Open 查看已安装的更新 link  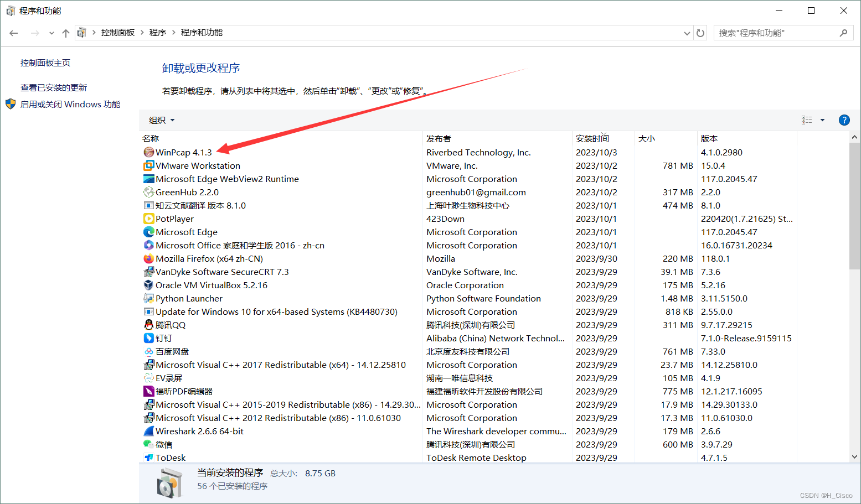pyautogui.click(x=54, y=87)
